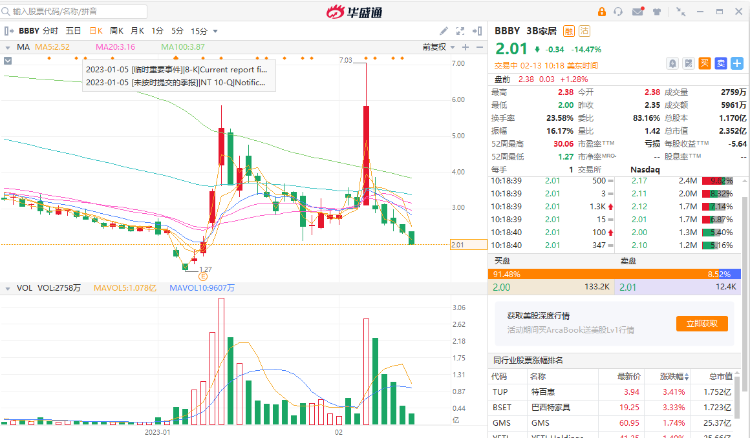
Task: Zoom out chart with minus icon
Action: click(479, 47)
